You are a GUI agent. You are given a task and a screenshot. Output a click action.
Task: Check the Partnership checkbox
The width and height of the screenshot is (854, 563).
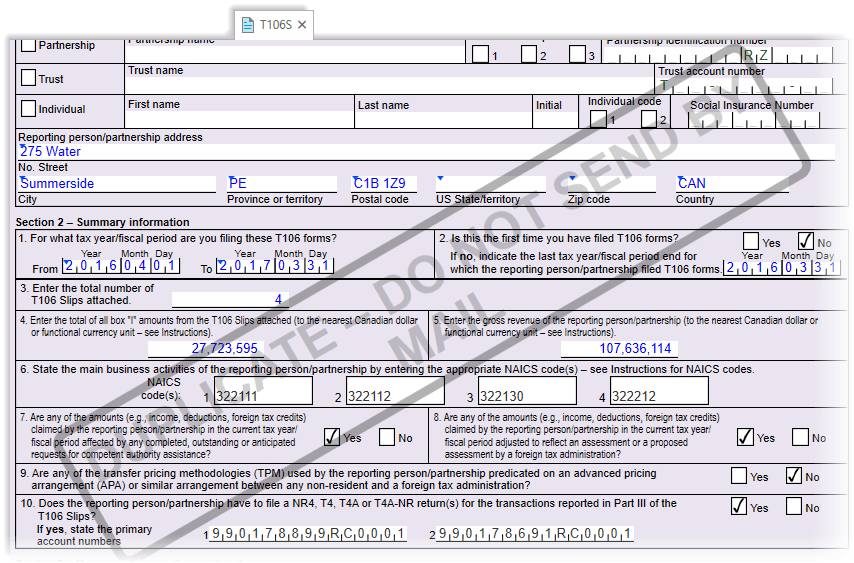pos(28,45)
